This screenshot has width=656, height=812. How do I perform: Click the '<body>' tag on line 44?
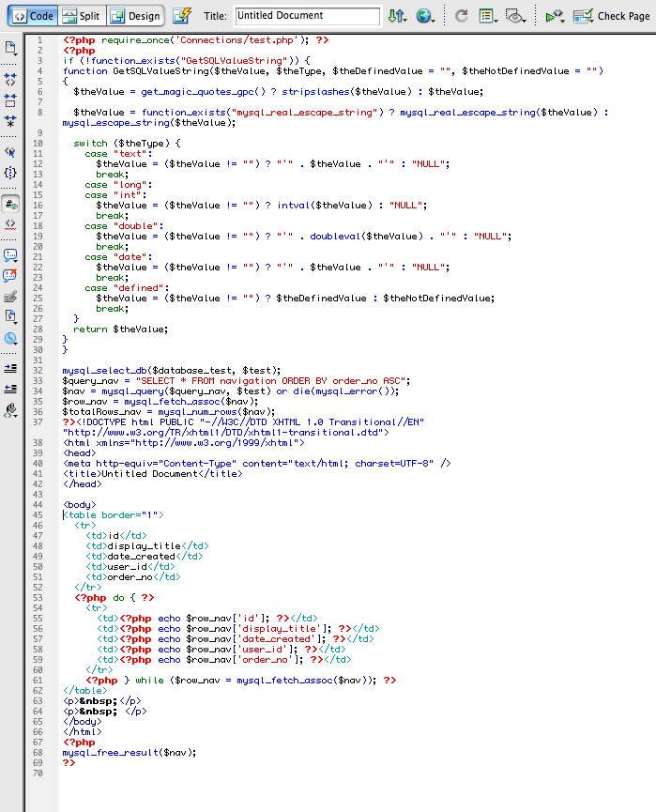(80, 505)
